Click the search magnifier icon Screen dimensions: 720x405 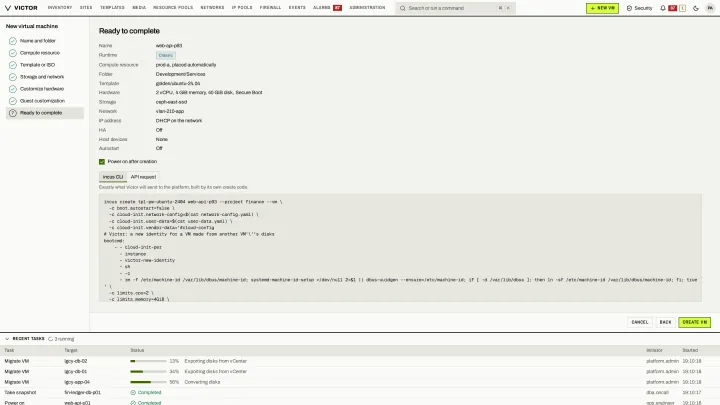point(403,8)
